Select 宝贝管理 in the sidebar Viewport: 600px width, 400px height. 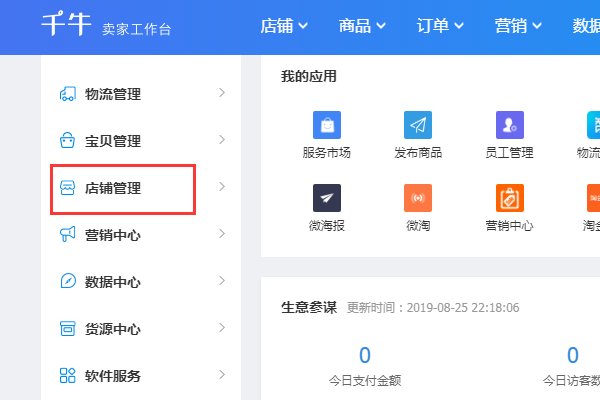coord(113,141)
